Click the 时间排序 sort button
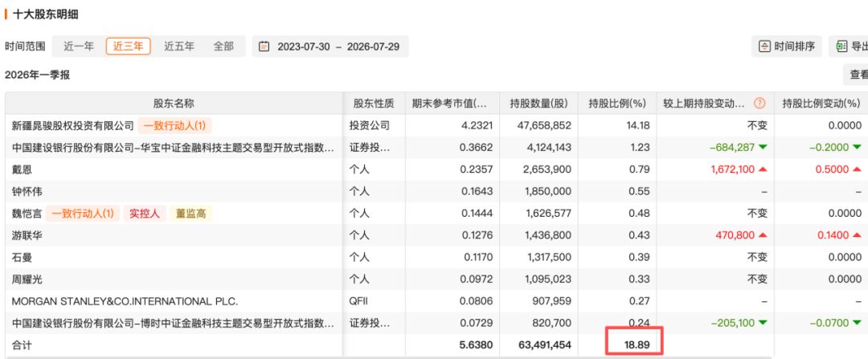868x359 pixels. click(787, 47)
